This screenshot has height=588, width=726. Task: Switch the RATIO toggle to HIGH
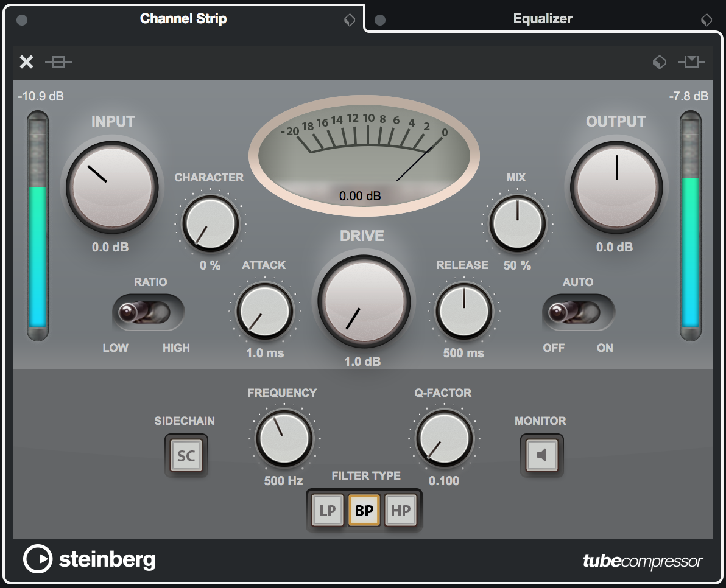(x=164, y=311)
